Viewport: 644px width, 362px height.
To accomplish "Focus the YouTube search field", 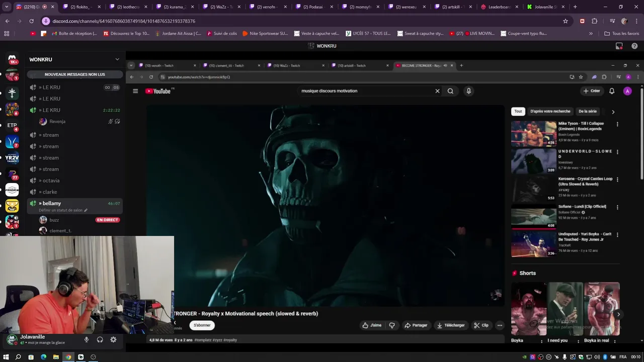I will coord(365,91).
